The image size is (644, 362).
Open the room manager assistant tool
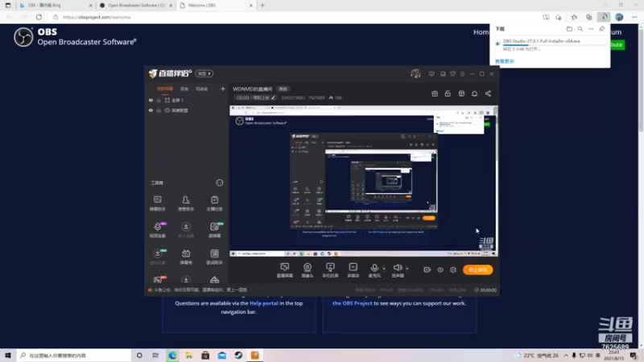[186, 204]
